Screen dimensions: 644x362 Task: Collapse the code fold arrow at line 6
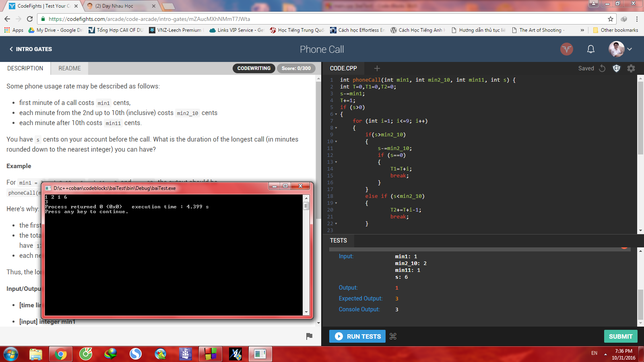coord(336,114)
